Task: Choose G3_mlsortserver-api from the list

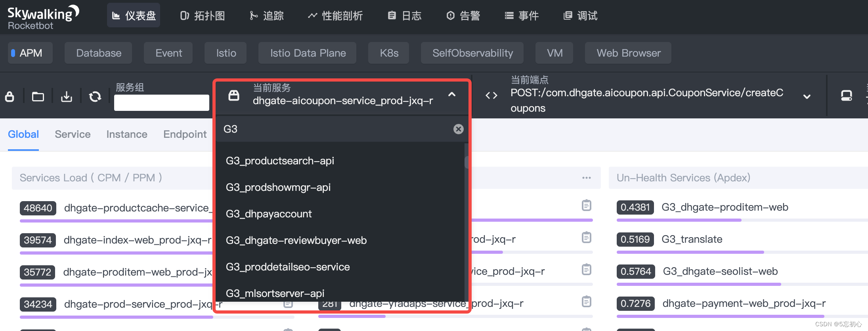Action: (x=275, y=293)
